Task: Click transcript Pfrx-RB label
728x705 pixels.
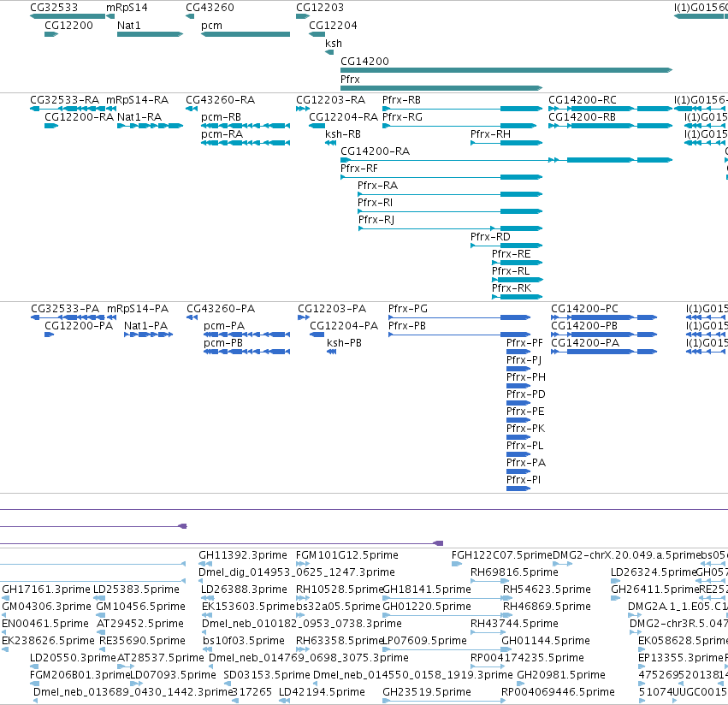Action: point(401,100)
